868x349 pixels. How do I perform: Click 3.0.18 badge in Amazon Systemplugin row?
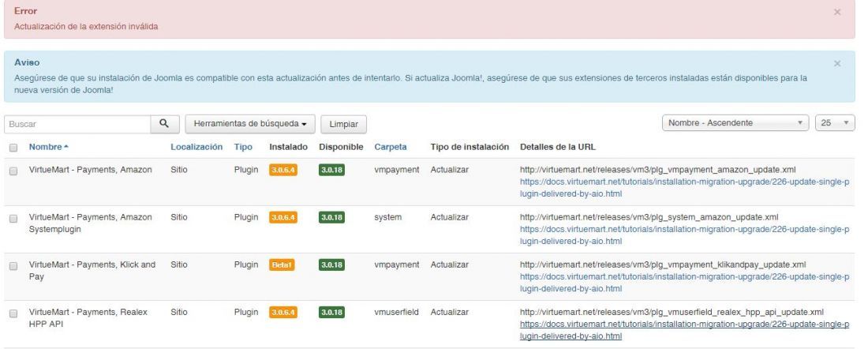coord(331,218)
